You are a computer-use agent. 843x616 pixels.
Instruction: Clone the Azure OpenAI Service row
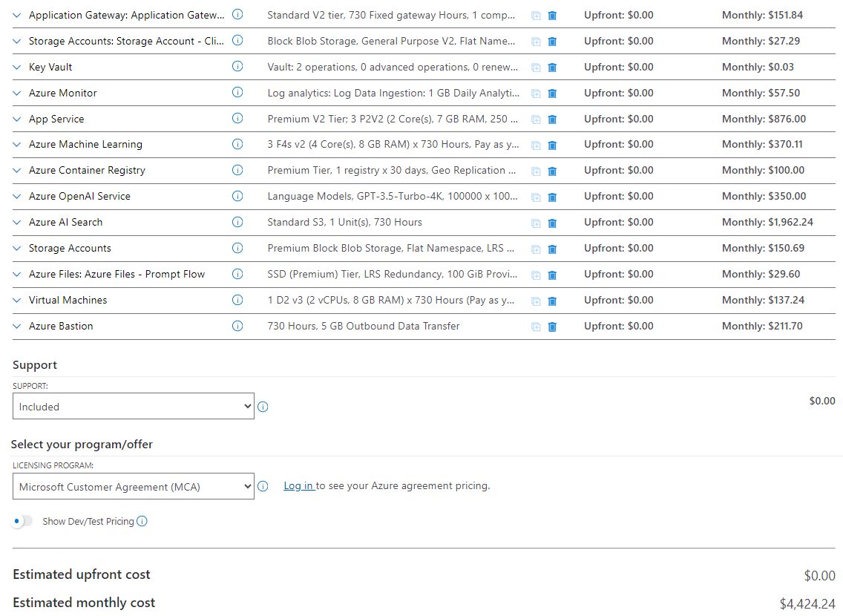[x=536, y=197]
